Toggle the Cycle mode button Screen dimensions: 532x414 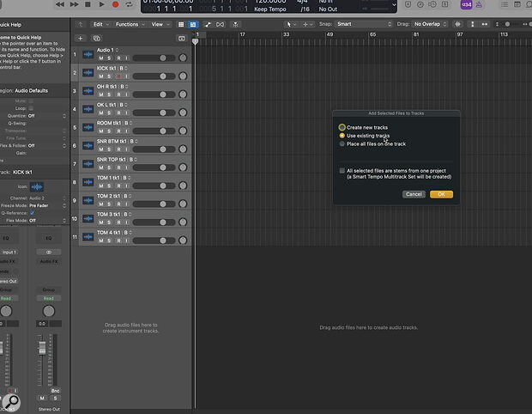click(x=129, y=4)
